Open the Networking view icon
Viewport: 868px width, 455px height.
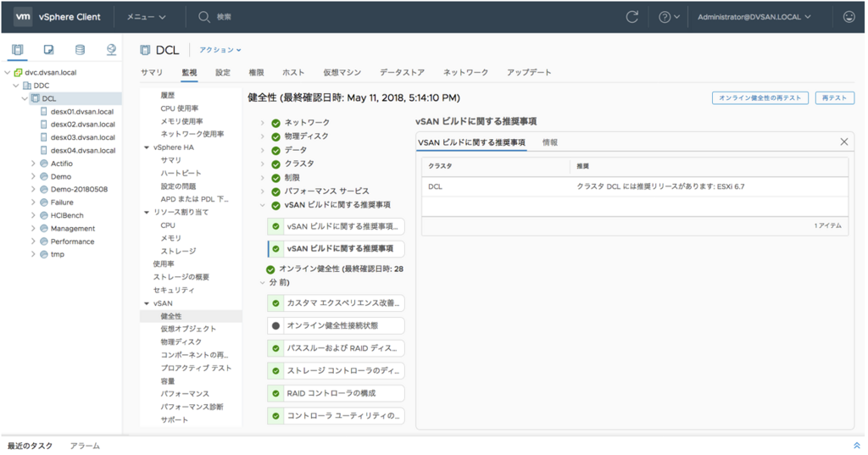[x=111, y=50]
